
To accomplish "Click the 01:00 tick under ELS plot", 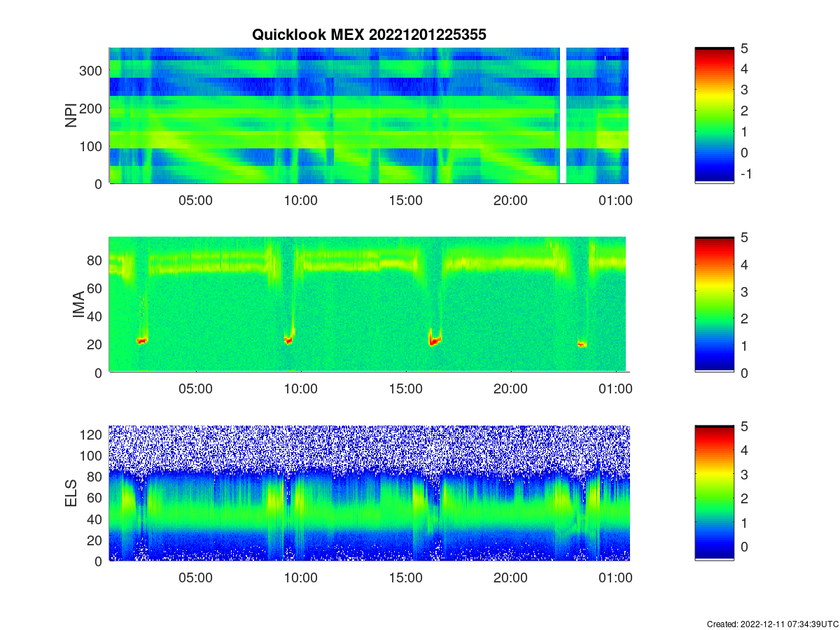I will [616, 578].
